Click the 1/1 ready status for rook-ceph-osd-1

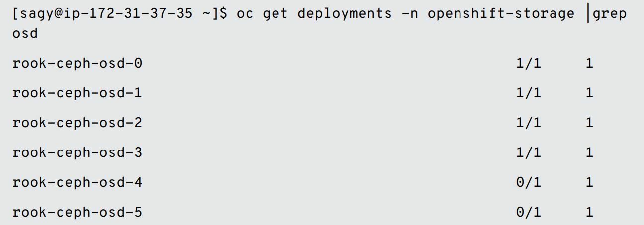pos(528,93)
